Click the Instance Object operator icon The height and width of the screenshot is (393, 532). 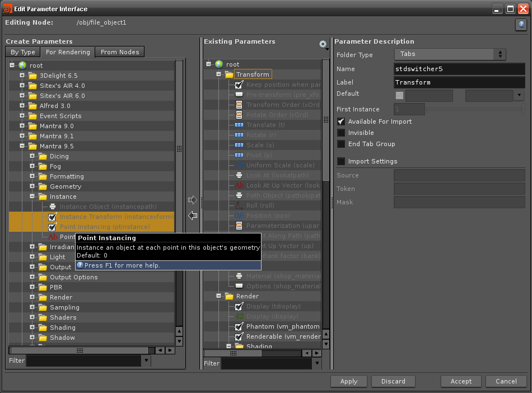pos(53,207)
